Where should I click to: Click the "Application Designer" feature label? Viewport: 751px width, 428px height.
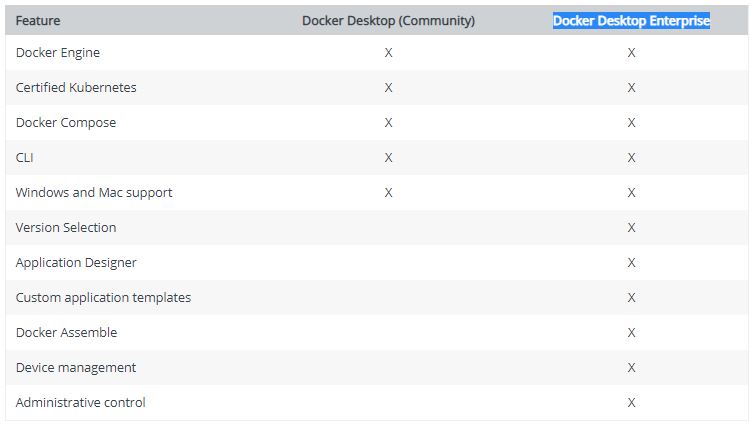click(x=76, y=262)
